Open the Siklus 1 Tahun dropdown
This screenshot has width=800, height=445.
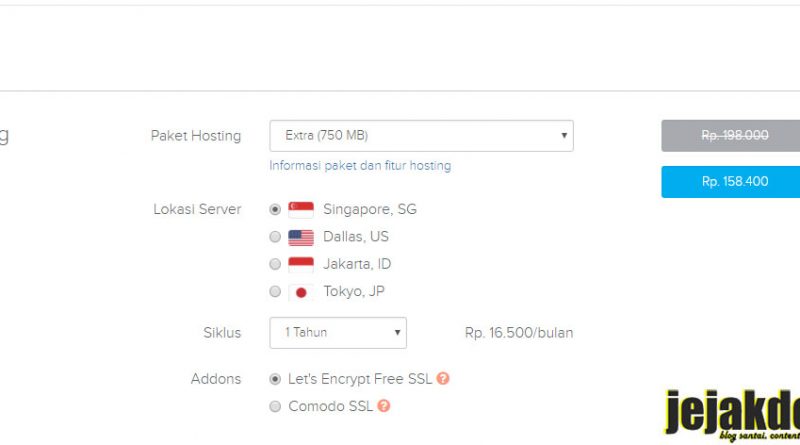point(338,333)
